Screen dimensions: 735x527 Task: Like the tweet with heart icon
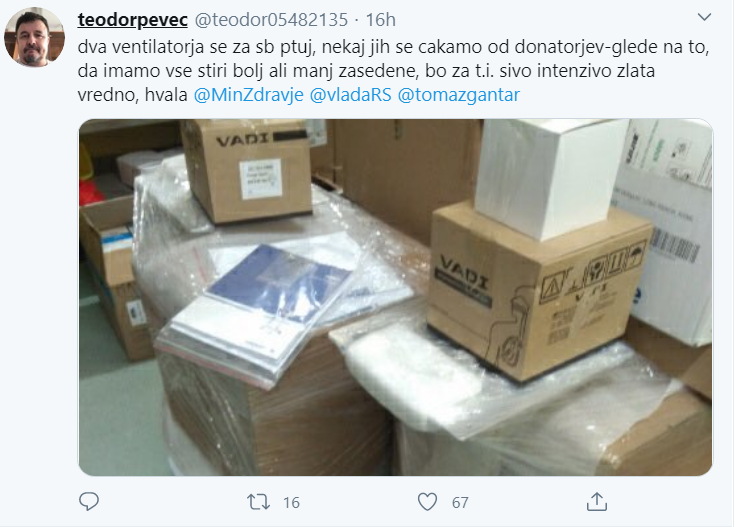(427, 502)
